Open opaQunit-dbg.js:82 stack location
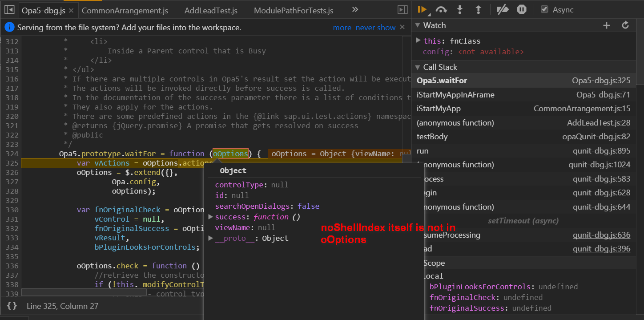The height and width of the screenshot is (320, 644). (x=596, y=137)
